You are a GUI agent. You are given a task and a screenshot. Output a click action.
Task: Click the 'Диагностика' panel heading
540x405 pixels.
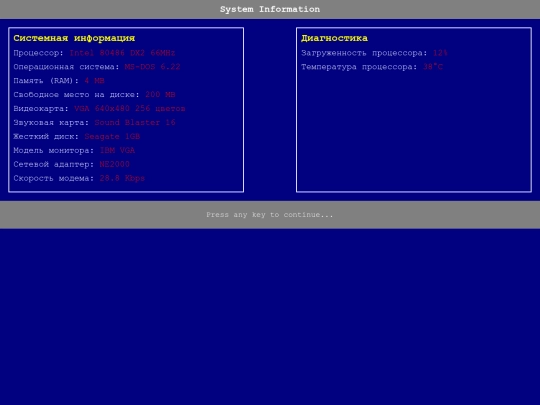point(334,38)
